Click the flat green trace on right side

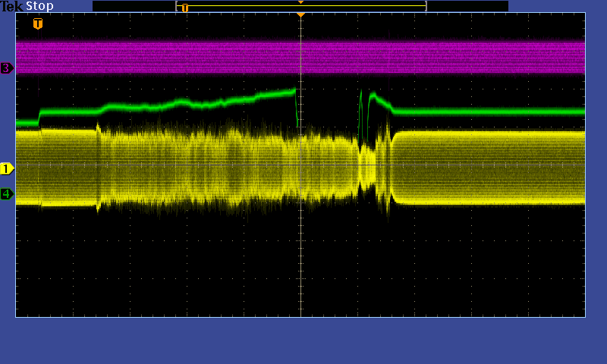(493, 111)
